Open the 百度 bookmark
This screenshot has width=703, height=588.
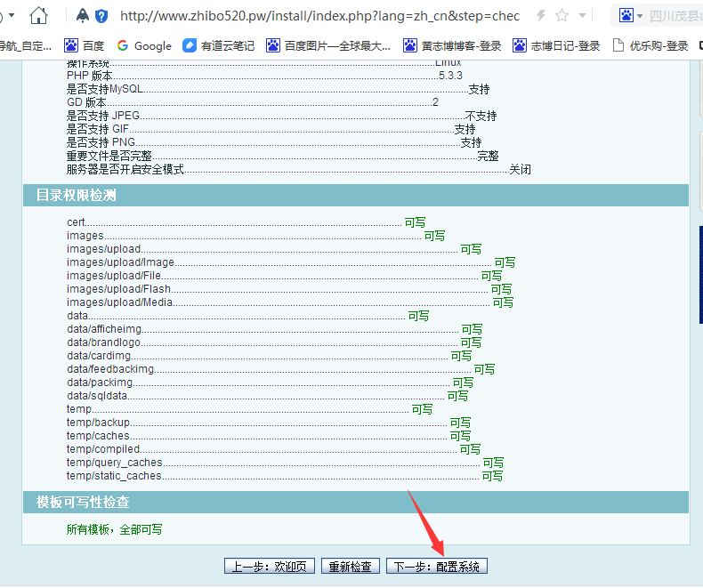[85, 45]
